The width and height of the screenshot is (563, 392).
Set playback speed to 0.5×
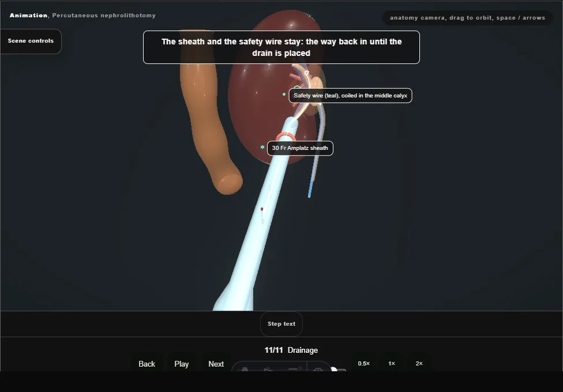tap(364, 363)
